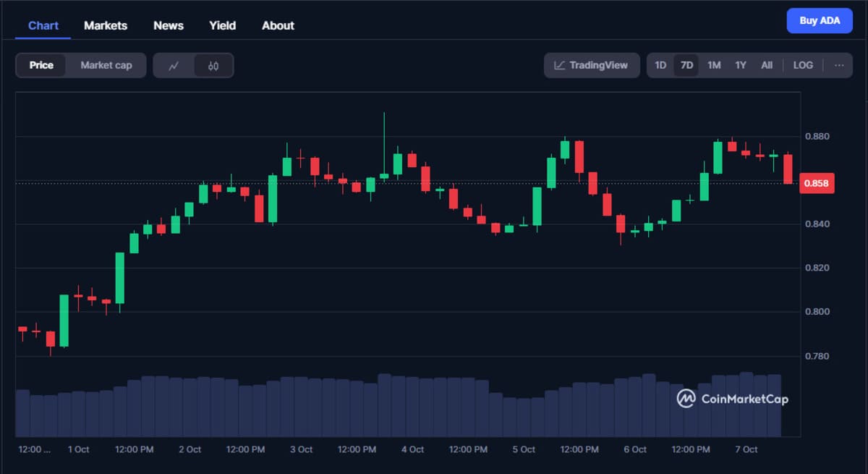Set chart range to 1Y
This screenshot has width=868, height=474.
[x=740, y=65]
